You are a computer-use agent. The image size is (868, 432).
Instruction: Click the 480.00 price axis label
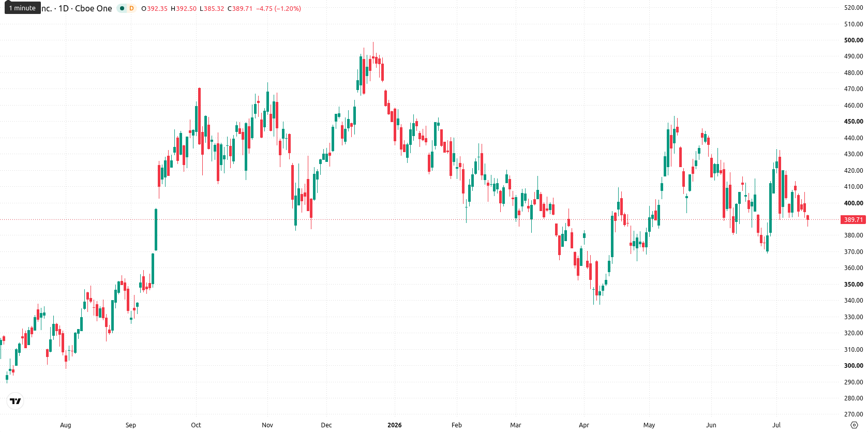[x=854, y=72]
